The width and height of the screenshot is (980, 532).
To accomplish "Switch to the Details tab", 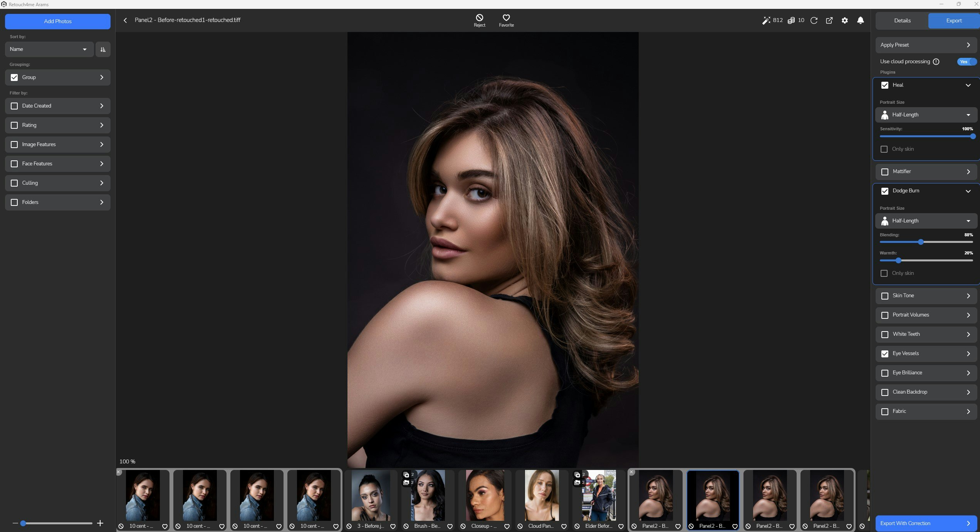I will [902, 21].
